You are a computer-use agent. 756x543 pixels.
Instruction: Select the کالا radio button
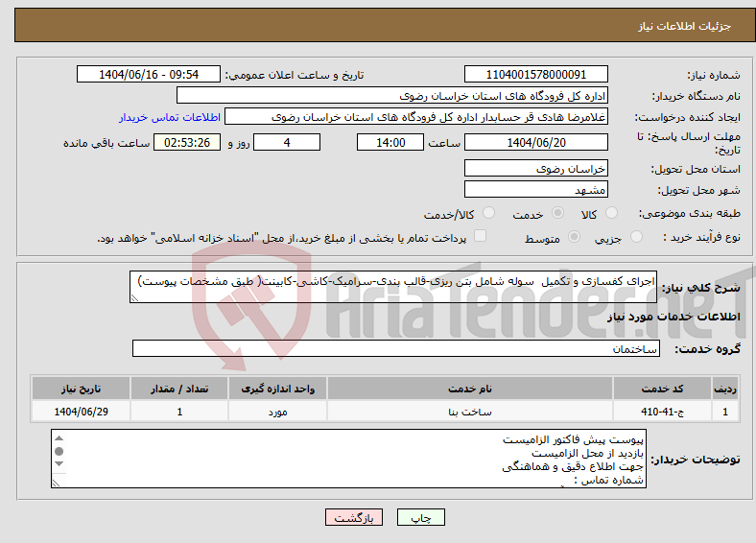click(x=611, y=213)
